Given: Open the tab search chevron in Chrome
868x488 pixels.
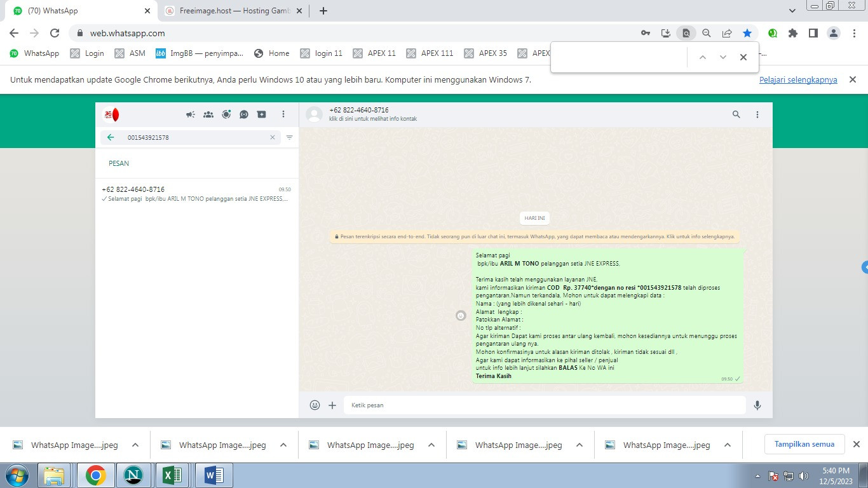Looking at the screenshot, I should tap(792, 11).
